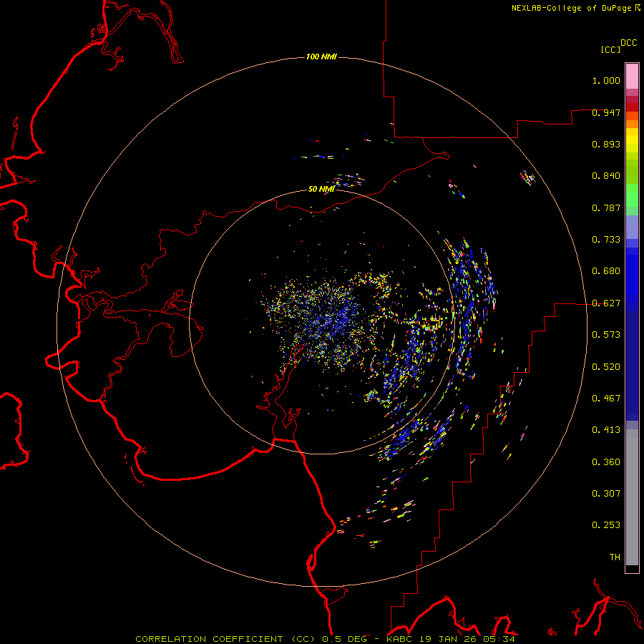The width and height of the screenshot is (644, 644).
Task: Select the 1.000 value on the color scale
Action: point(606,80)
